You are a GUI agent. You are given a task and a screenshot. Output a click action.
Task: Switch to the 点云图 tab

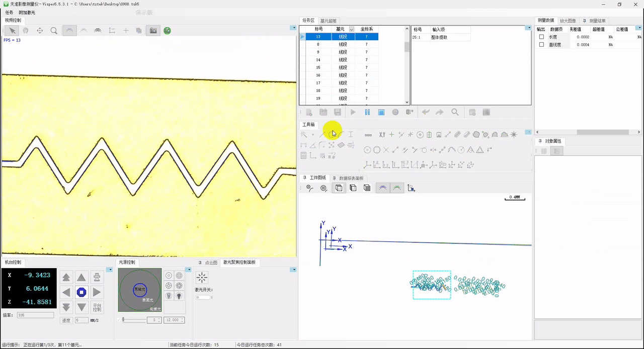pyautogui.click(x=208, y=263)
